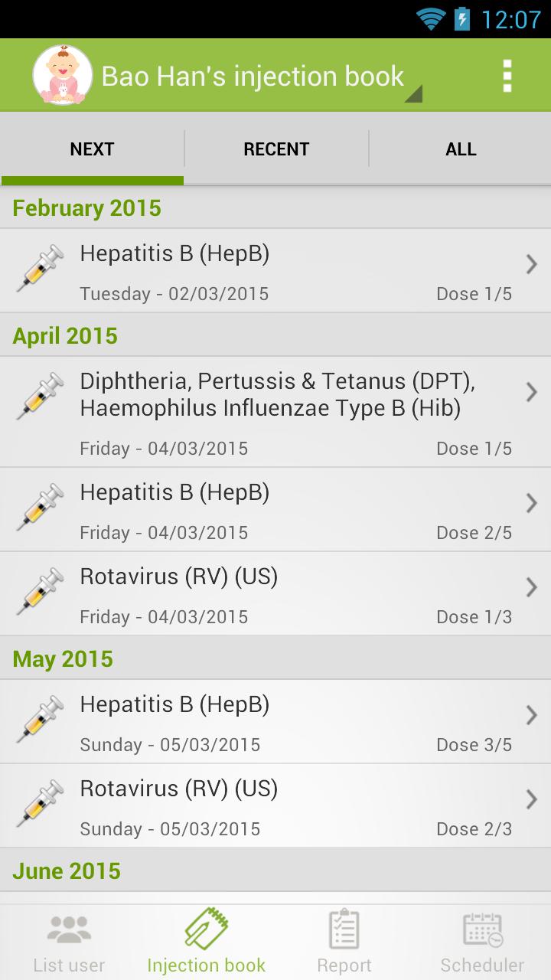Tap the baby avatar profile picture
The height and width of the screenshot is (980, 551).
point(62,75)
